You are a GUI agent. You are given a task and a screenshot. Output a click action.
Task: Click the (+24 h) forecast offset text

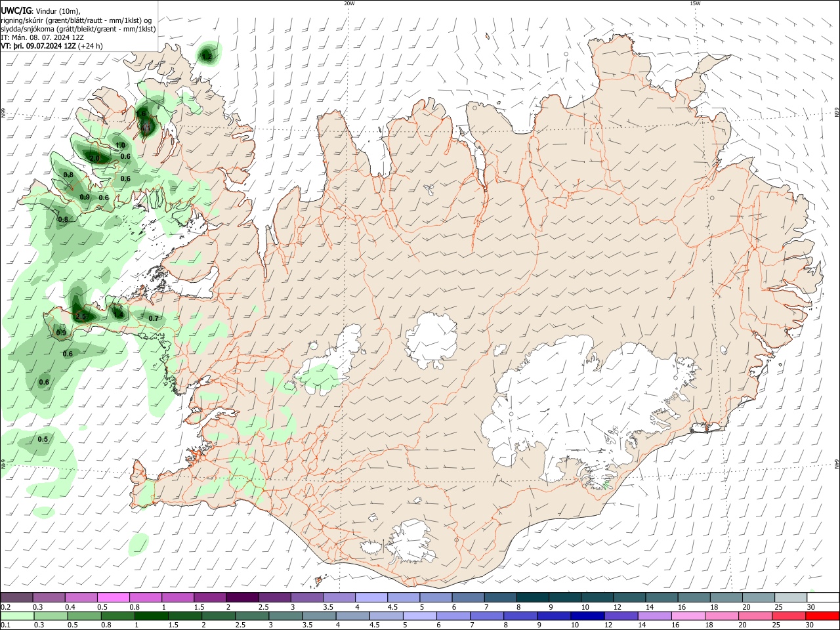click(90, 46)
